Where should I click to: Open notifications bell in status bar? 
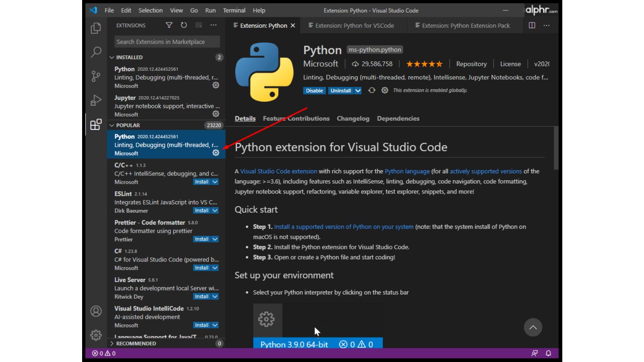click(x=548, y=353)
